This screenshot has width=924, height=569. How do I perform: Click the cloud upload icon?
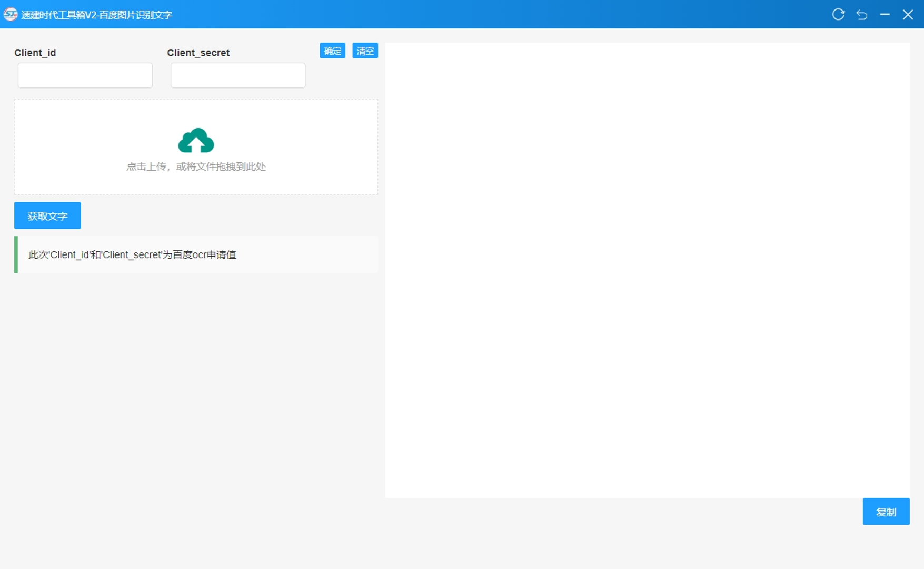coord(196,141)
